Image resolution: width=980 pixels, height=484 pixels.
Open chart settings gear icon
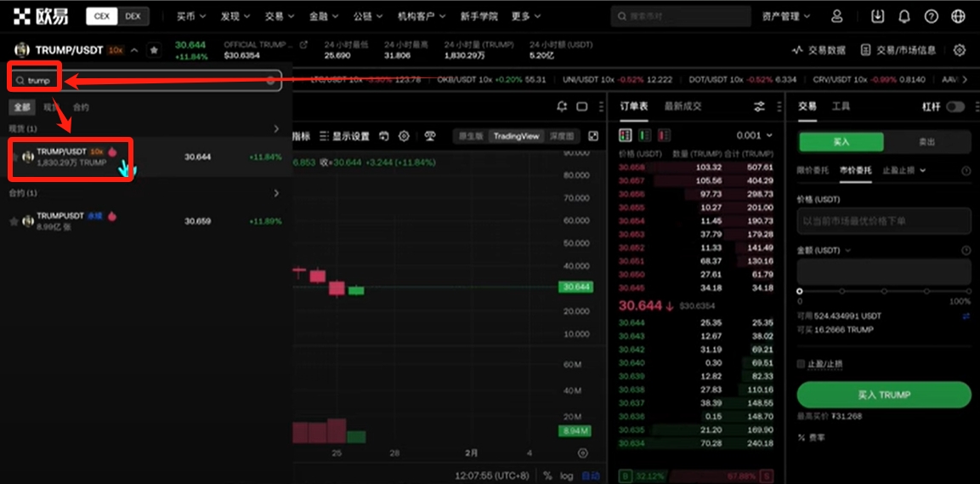tap(405, 136)
